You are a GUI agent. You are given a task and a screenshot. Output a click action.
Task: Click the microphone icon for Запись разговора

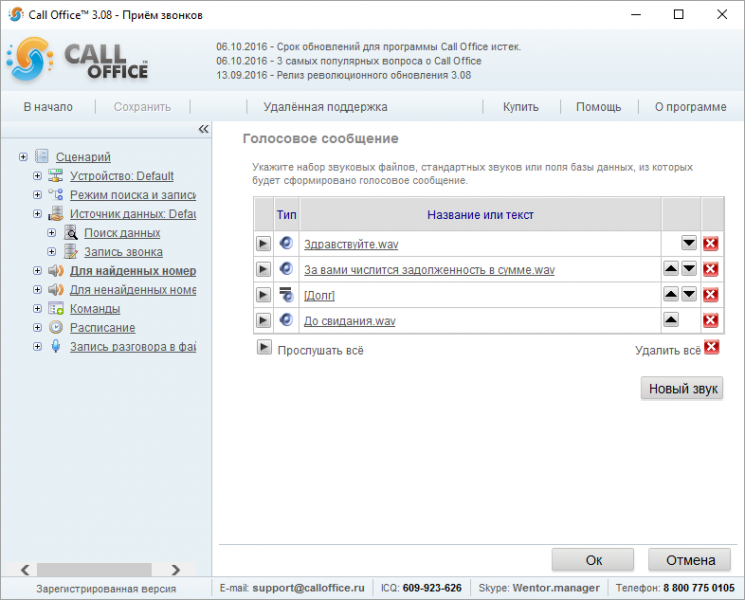coord(56,346)
